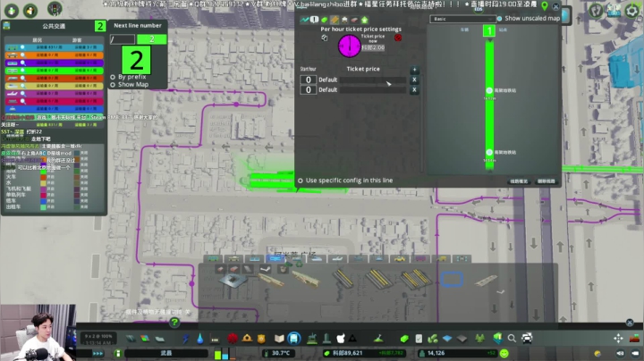Click the magenta clock dial
Screen dimensions: 644x361
349,46
